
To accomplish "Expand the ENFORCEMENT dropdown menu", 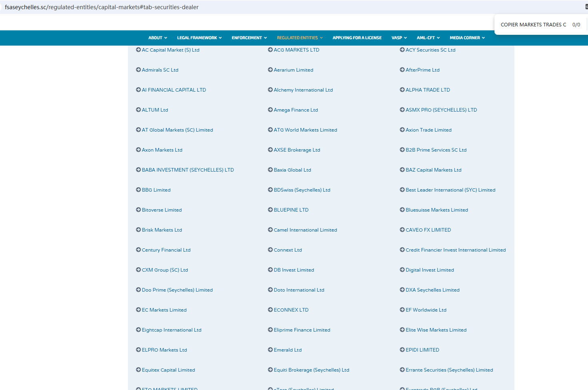I will [249, 38].
